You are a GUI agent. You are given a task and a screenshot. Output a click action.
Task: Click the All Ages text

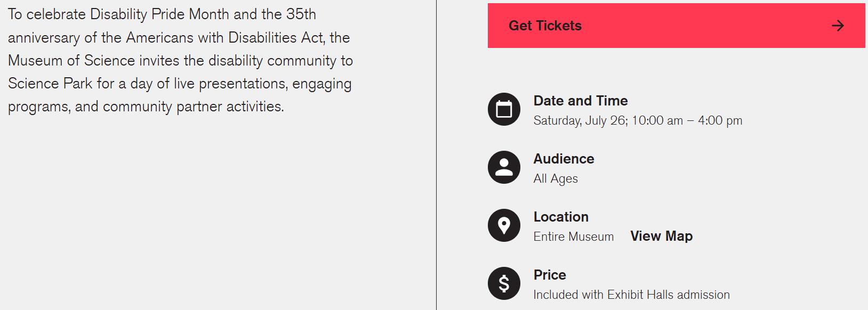click(x=556, y=179)
